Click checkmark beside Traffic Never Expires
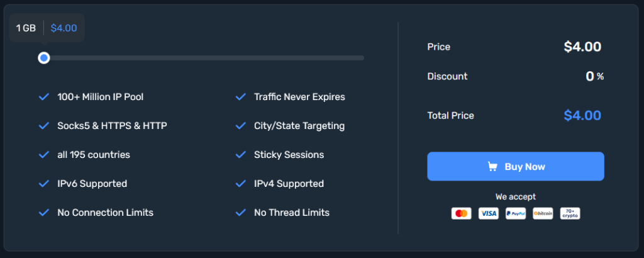Screen dimensions: 644x258 [240, 97]
